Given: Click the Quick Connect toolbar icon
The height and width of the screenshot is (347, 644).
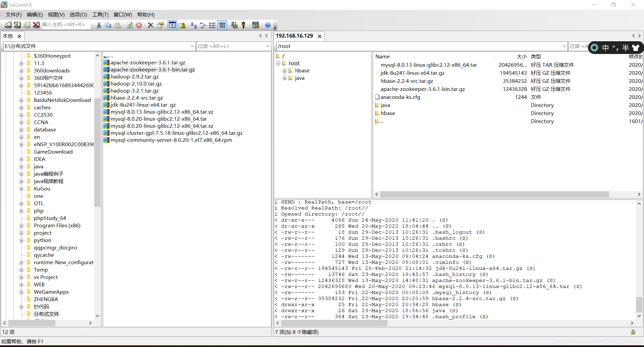Looking at the screenshot, I should pos(17,25).
